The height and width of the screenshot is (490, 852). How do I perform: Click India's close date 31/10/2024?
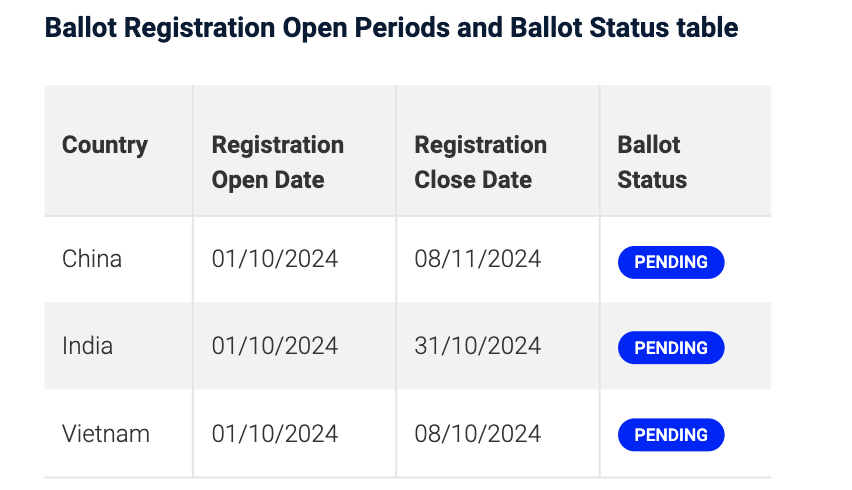pyautogui.click(x=478, y=346)
